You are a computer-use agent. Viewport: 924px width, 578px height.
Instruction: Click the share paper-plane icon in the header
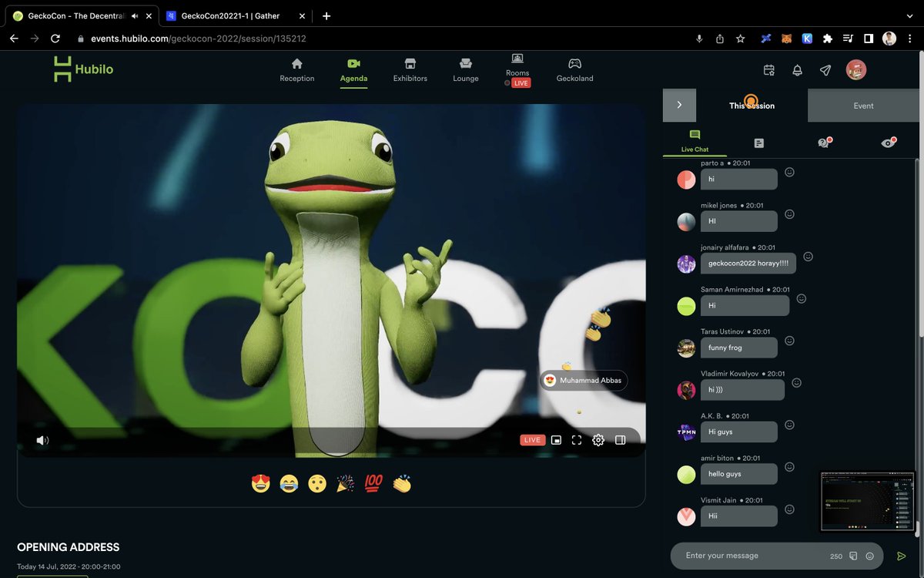tap(825, 70)
